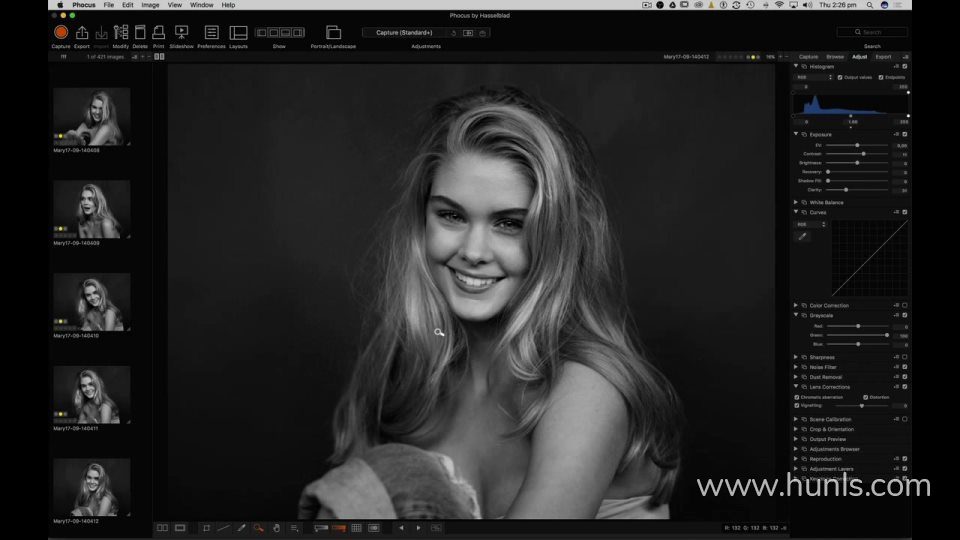Open the Capture (Standard+) adjustments dropdown

pos(404,32)
